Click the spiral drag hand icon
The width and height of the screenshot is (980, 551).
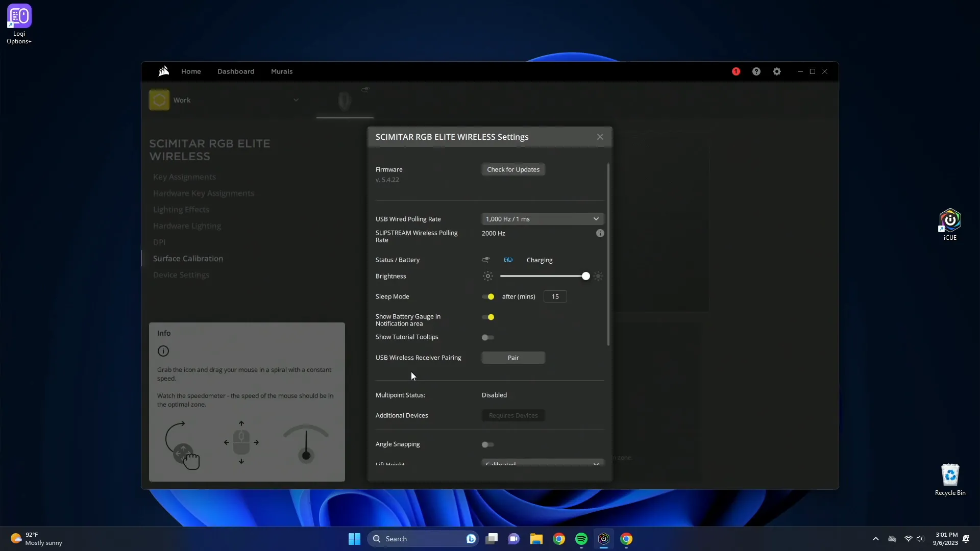(x=183, y=445)
